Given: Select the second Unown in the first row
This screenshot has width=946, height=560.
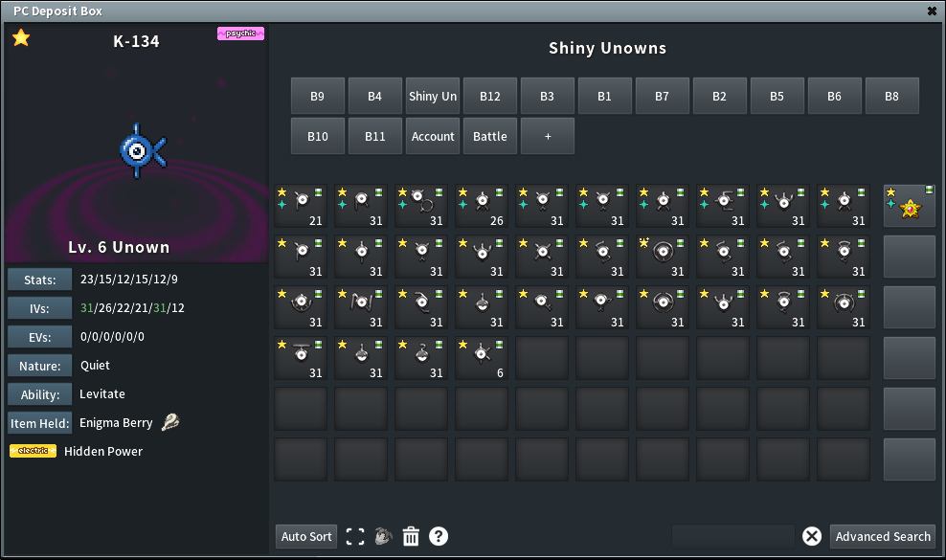Looking at the screenshot, I should tap(361, 206).
